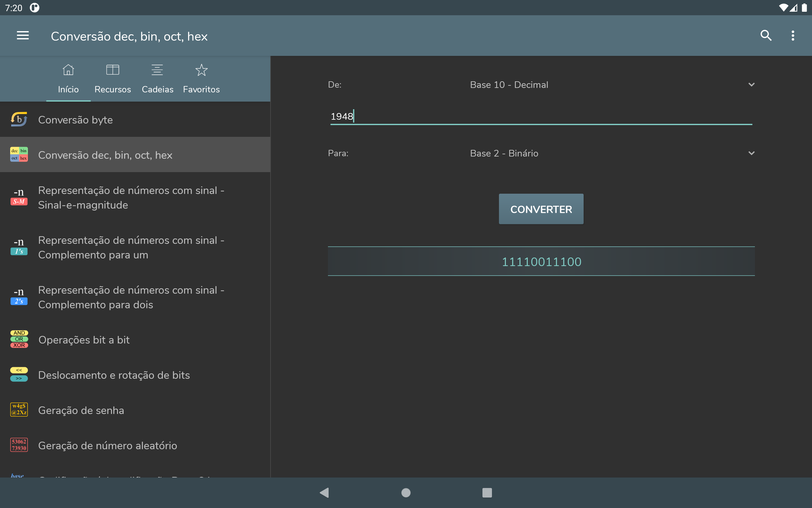Open Sinal-e-magnitude representation item

coord(135,197)
